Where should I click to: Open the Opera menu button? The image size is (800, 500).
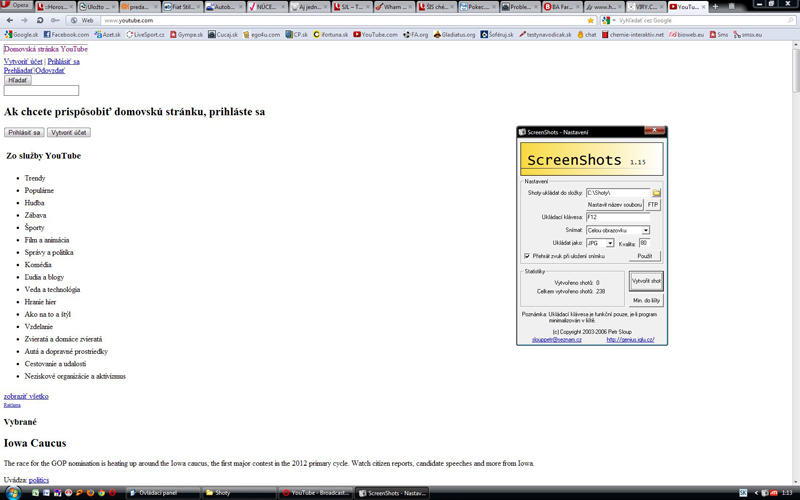(16, 6)
